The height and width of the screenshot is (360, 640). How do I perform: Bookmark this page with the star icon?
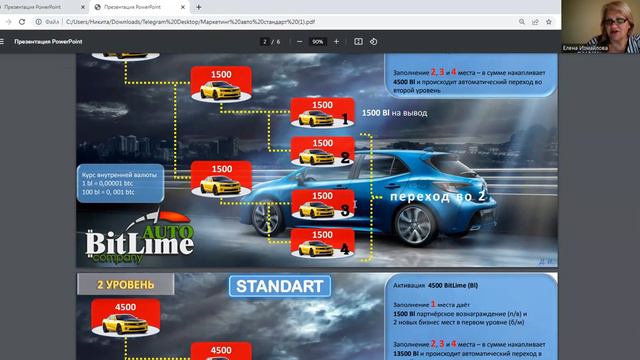[549, 22]
